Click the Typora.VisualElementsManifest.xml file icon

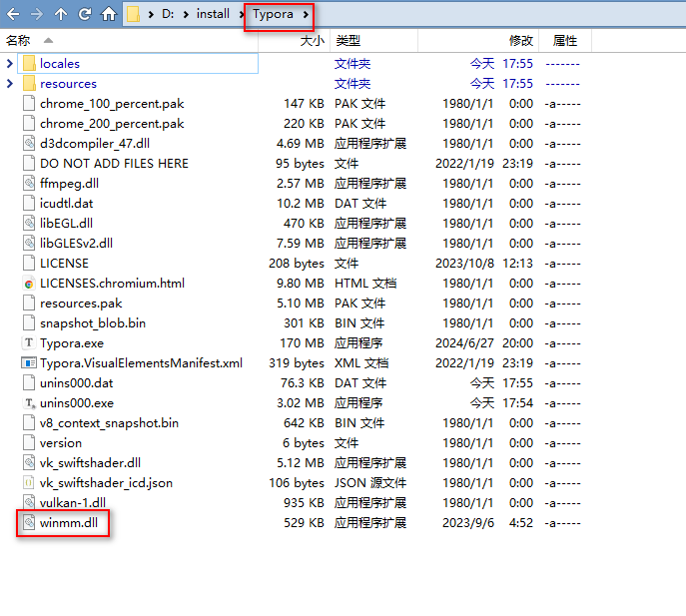[x=29, y=362]
